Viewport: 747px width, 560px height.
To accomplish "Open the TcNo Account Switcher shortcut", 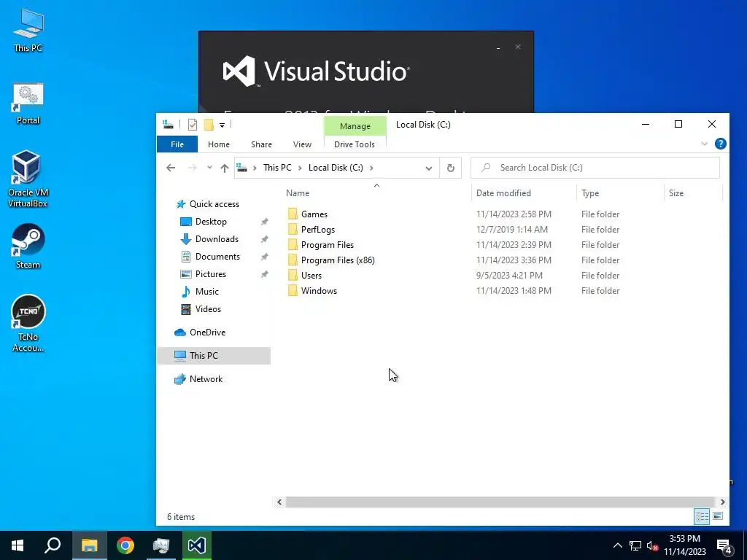I will coord(28,324).
